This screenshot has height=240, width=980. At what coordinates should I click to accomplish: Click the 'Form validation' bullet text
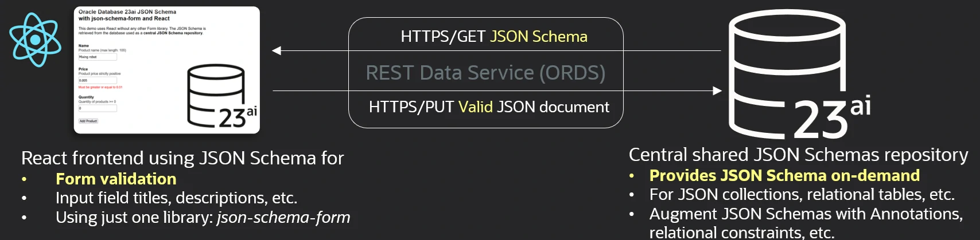point(116,179)
